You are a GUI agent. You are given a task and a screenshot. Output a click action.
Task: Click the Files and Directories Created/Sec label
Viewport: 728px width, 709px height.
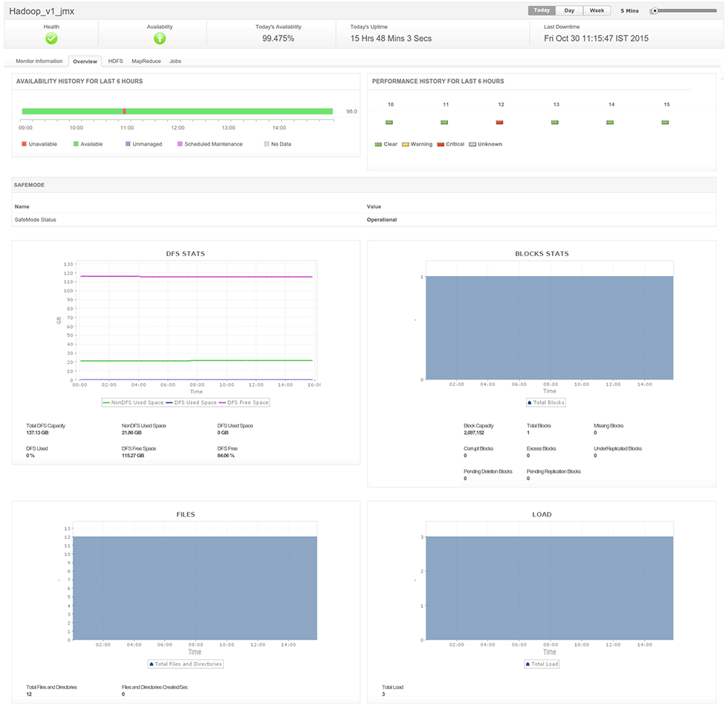pos(155,687)
